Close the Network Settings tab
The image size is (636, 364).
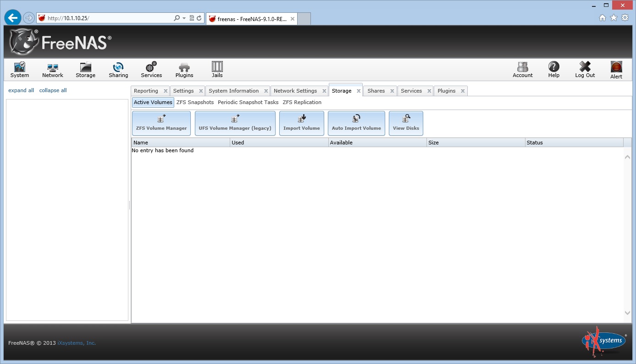click(324, 91)
